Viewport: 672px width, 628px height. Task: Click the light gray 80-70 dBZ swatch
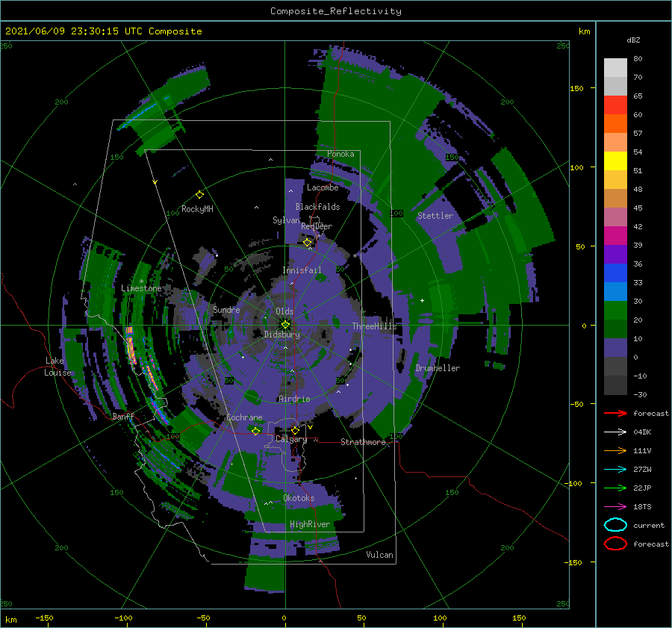point(615,67)
